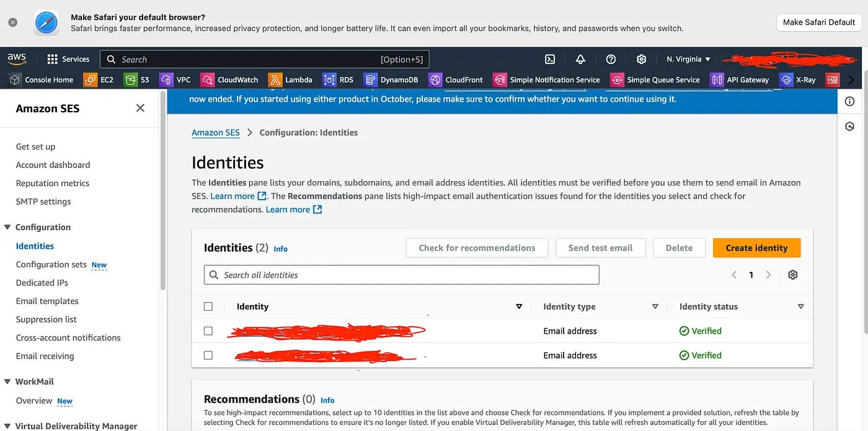Open the Services grid menu

point(68,59)
